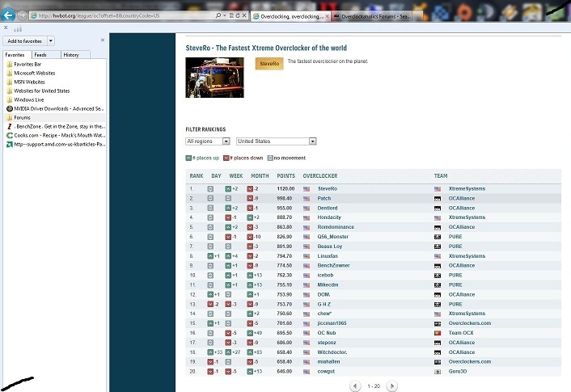
Task: Expand the Microsoft Websites folder
Action: click(x=34, y=73)
